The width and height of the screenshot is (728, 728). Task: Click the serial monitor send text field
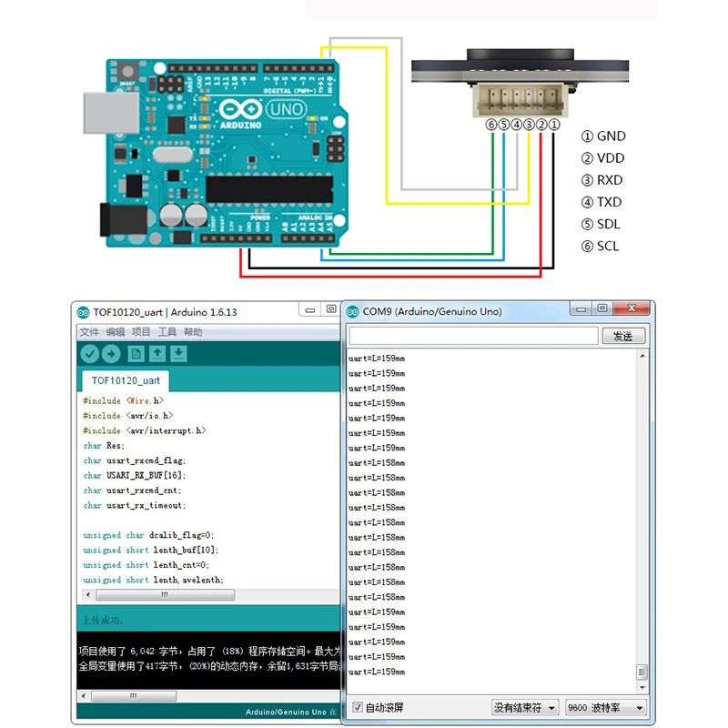(x=473, y=336)
